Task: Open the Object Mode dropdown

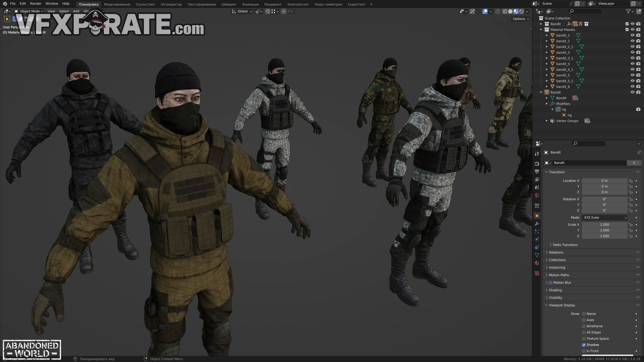Action: pyautogui.click(x=29, y=12)
